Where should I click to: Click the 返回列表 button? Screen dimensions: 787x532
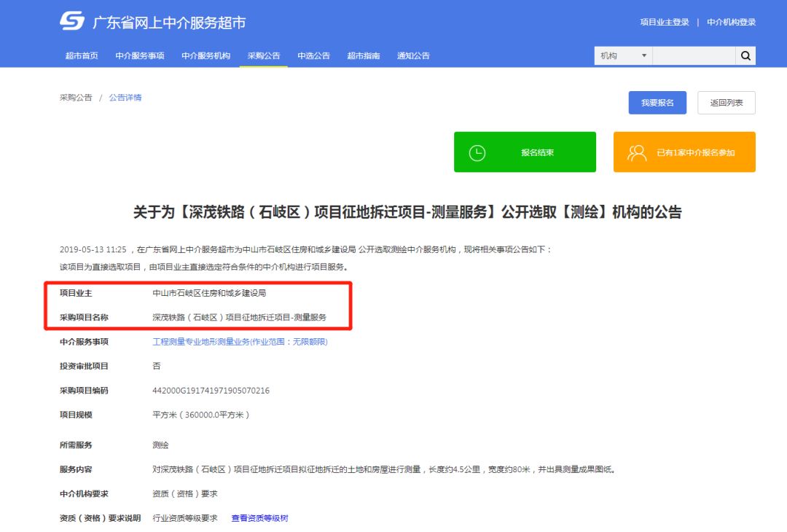(727, 103)
